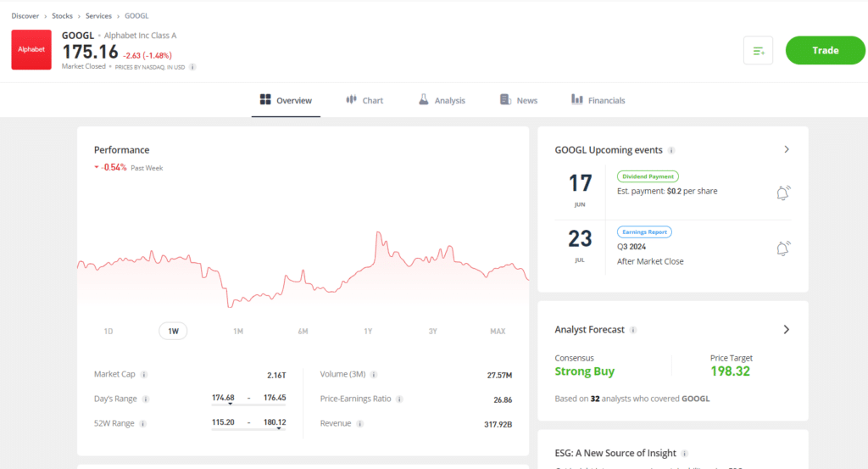Click the Earnings Report tag

(x=644, y=232)
